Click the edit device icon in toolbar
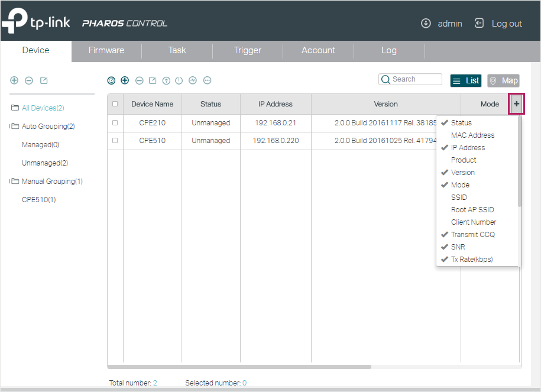Screen dimensions: 541x392 pyautogui.click(x=153, y=80)
